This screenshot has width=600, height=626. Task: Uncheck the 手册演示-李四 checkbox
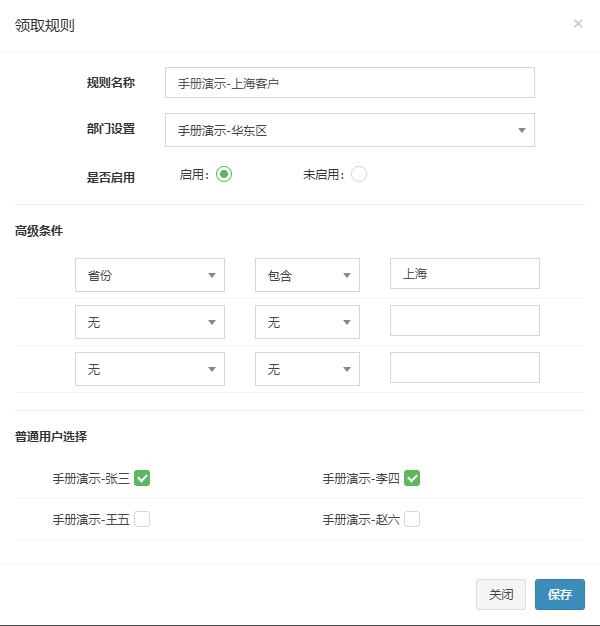412,478
